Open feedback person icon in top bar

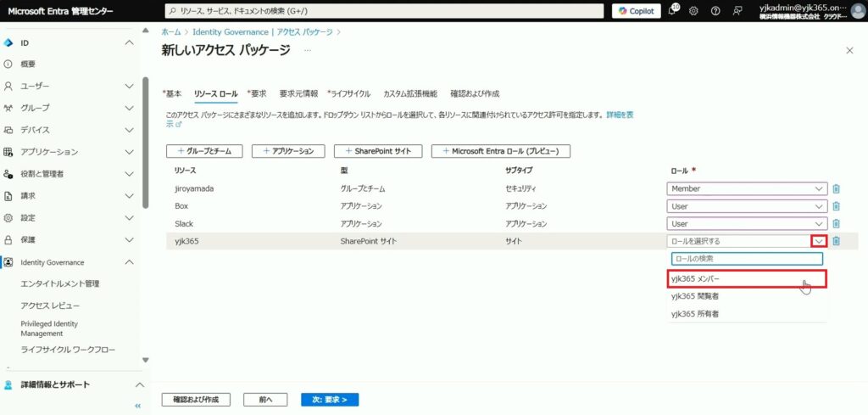737,11
